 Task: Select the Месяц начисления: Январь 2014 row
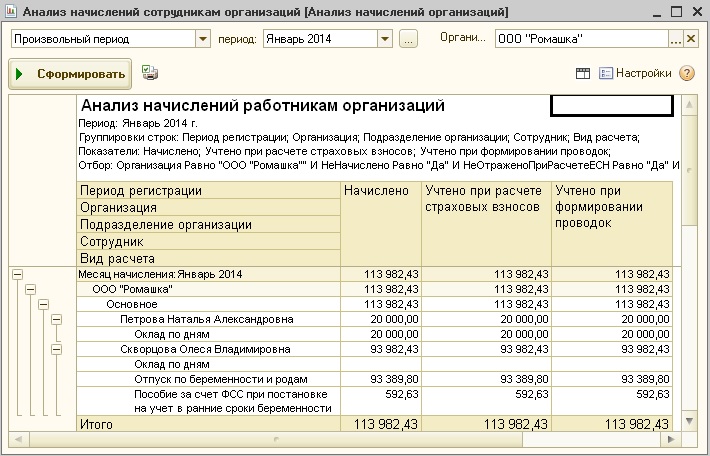(x=374, y=274)
